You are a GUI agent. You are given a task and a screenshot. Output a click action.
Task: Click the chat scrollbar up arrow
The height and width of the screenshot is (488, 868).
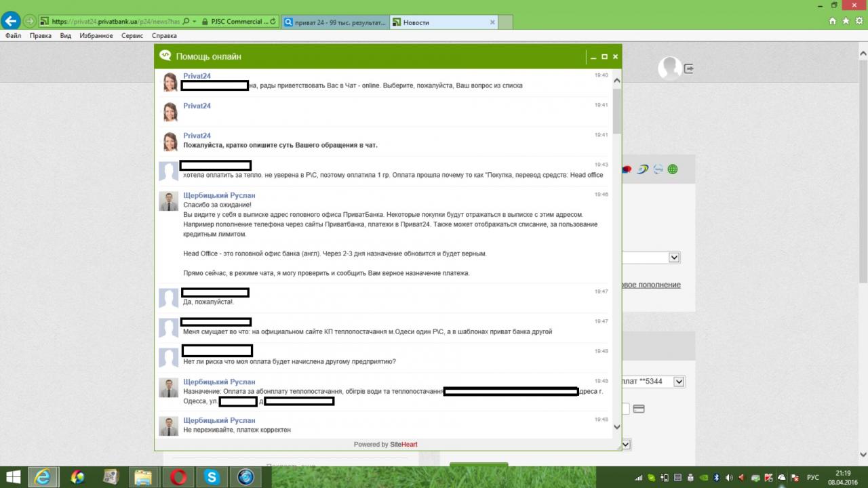617,81
